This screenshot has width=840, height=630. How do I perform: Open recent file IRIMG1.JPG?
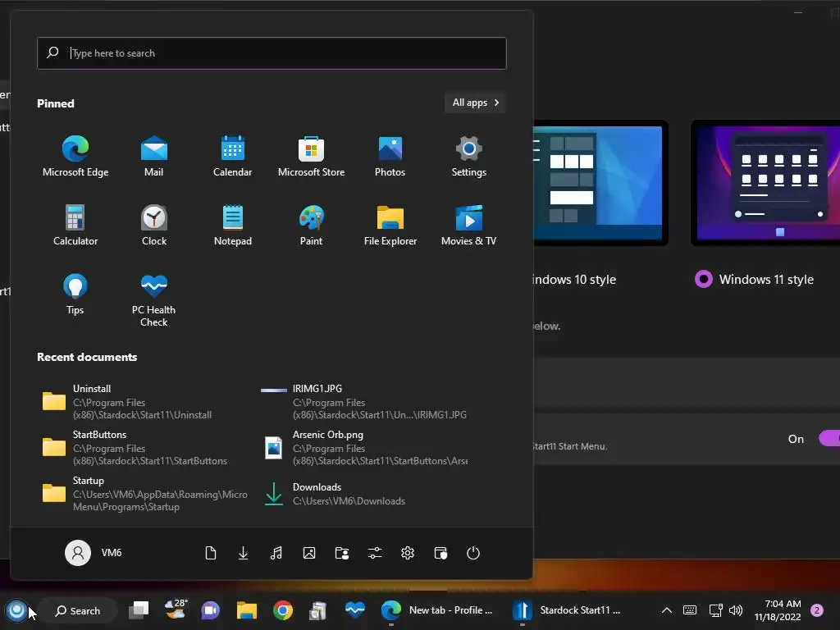[x=364, y=401]
